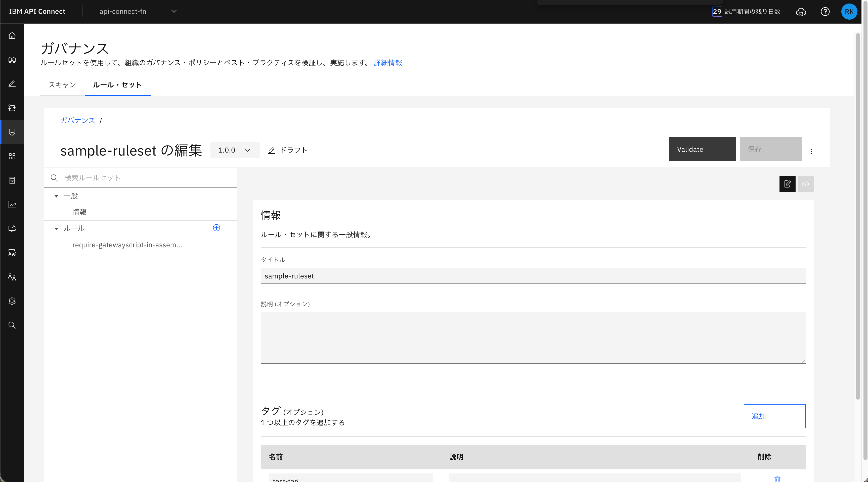Collapse the 一般 tree section
The image size is (868, 482).
(x=56, y=196)
